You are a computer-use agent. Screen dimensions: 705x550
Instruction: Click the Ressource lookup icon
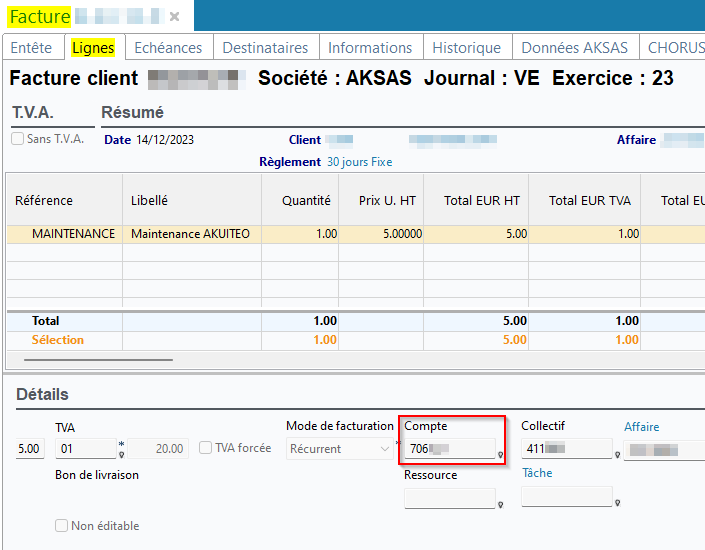(x=500, y=505)
